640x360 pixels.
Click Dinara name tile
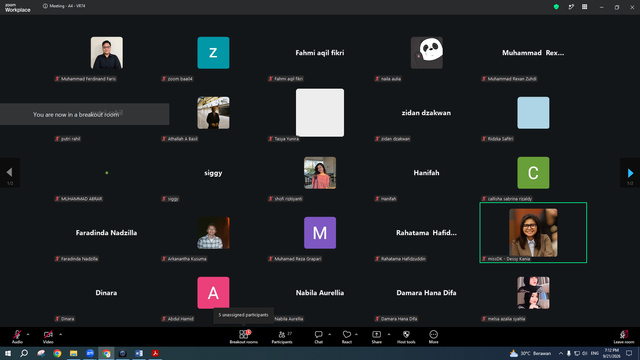107,293
